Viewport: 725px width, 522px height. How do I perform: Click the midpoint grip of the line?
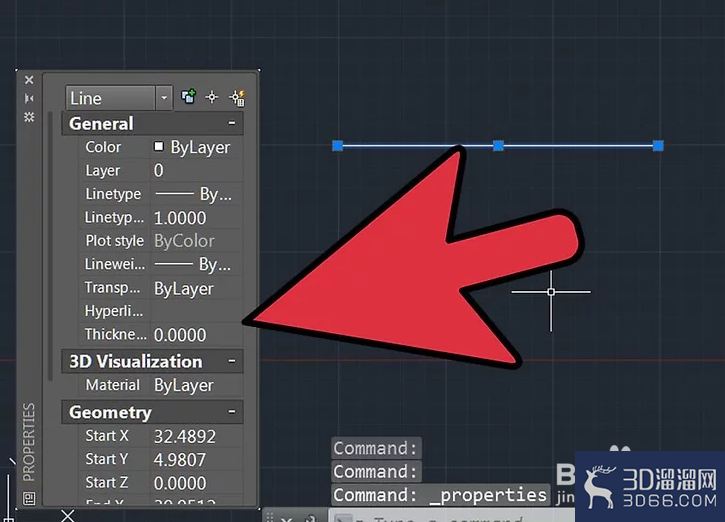[x=498, y=146]
